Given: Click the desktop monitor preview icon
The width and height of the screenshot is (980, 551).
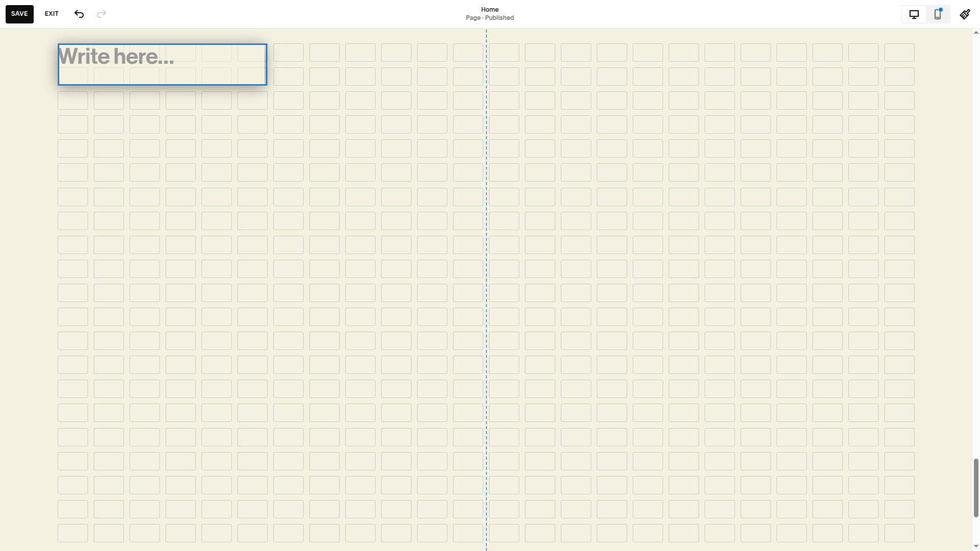Looking at the screenshot, I should pyautogui.click(x=914, y=14).
